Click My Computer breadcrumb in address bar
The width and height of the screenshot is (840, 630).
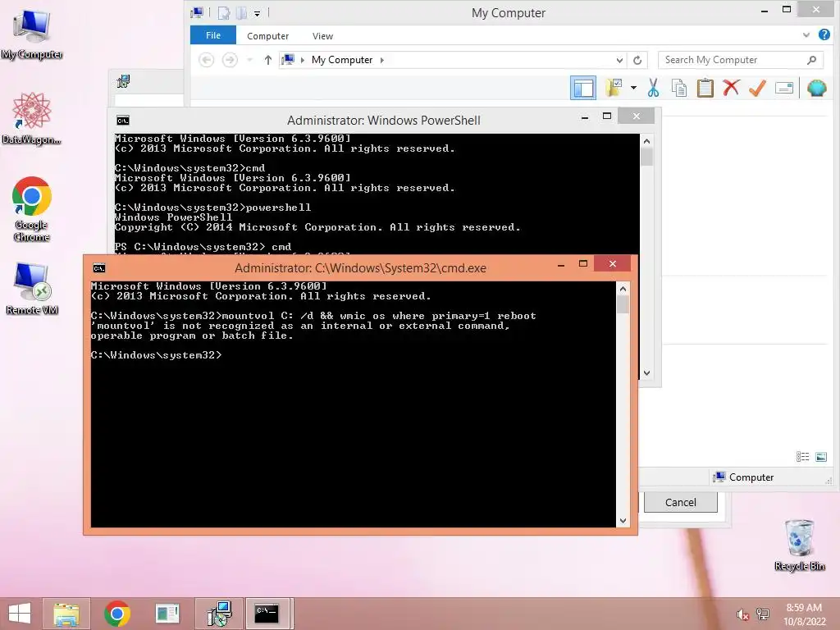[x=342, y=60]
